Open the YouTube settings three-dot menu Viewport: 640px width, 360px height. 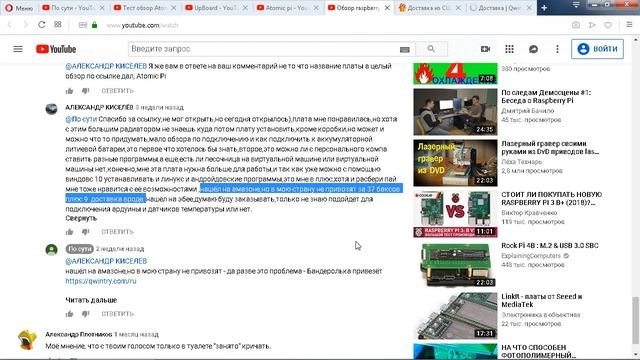pyautogui.click(x=557, y=49)
